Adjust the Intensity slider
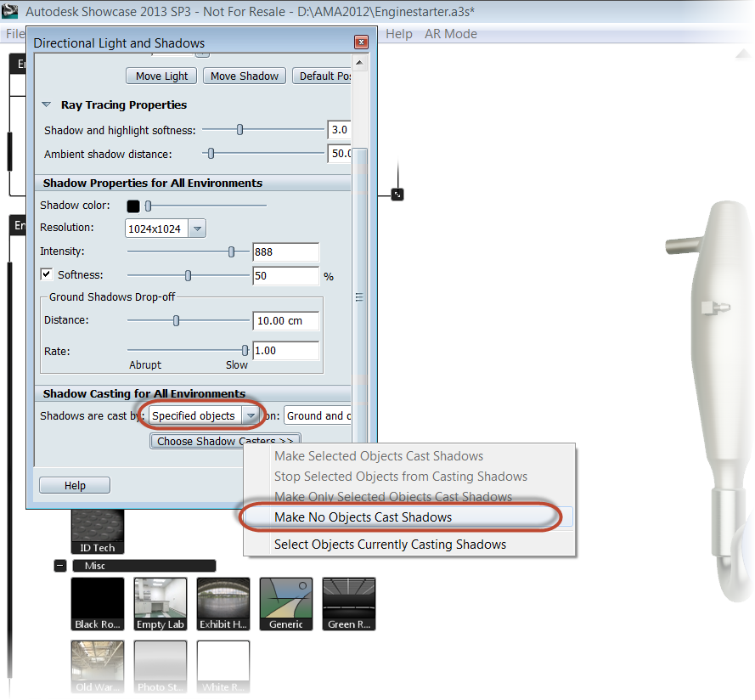The width and height of the screenshot is (755, 700). click(x=231, y=252)
